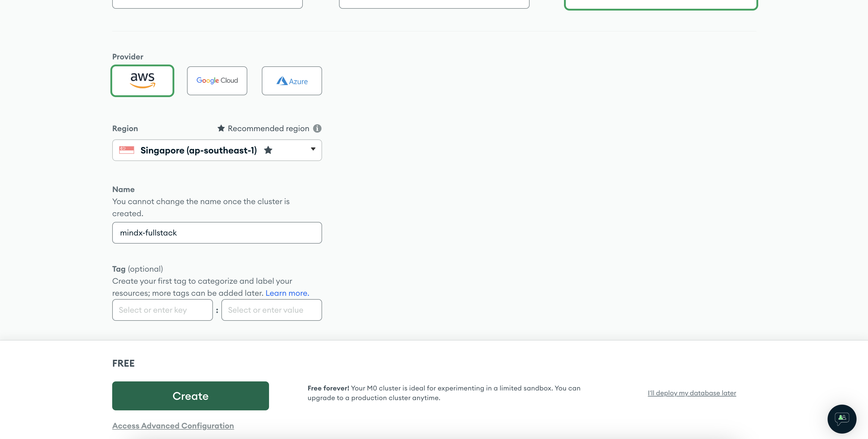Expand the Region dropdown arrow
The height and width of the screenshot is (439, 868).
coord(313,149)
